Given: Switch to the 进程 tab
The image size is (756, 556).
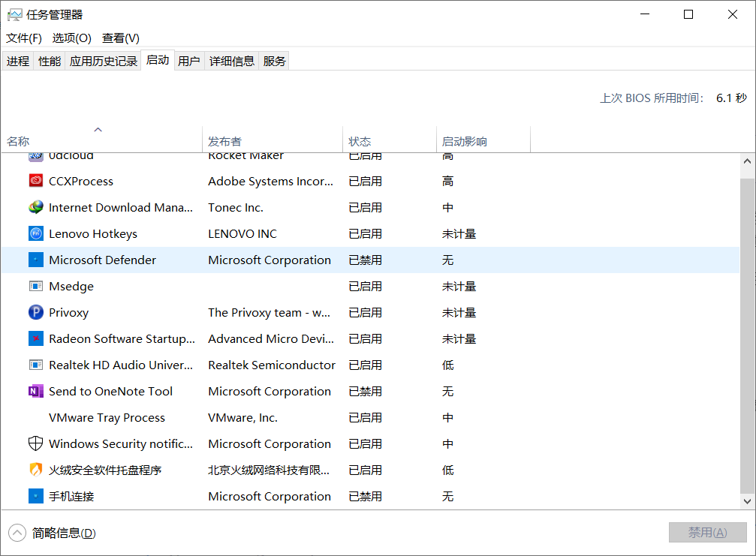Looking at the screenshot, I should point(18,62).
